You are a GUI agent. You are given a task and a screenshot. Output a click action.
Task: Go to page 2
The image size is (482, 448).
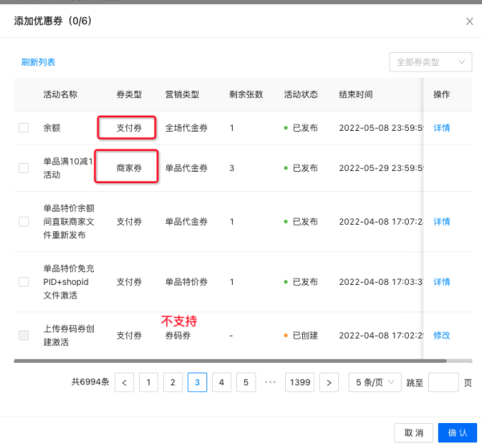point(173,382)
